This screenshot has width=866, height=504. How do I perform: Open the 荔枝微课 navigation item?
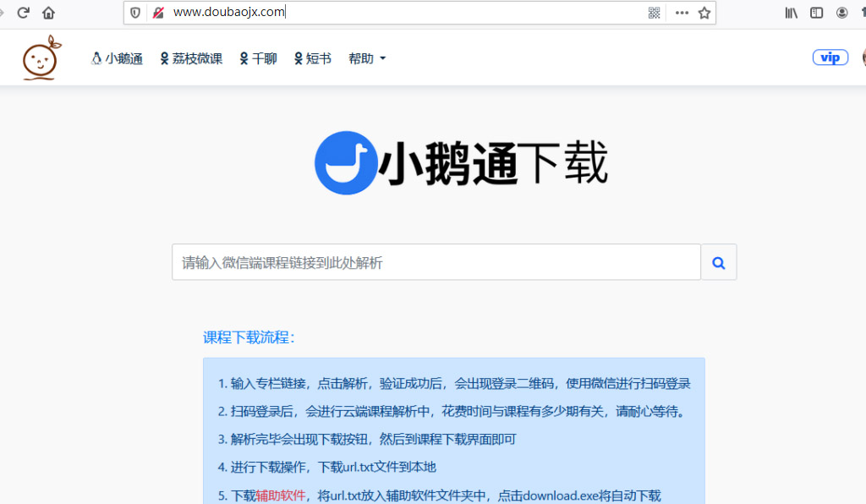191,58
